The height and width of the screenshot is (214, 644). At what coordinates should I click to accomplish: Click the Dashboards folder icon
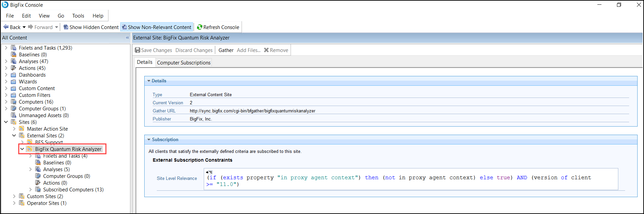point(14,75)
